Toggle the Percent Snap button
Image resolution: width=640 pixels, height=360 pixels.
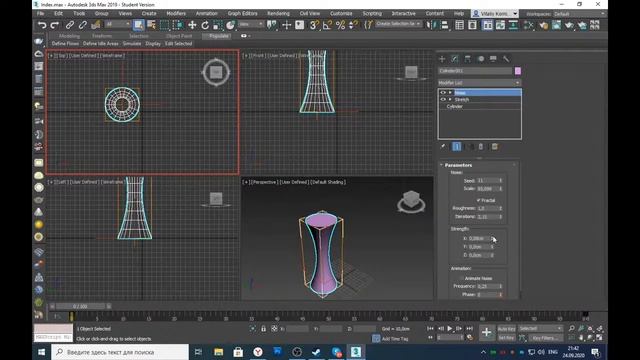click(x=340, y=25)
